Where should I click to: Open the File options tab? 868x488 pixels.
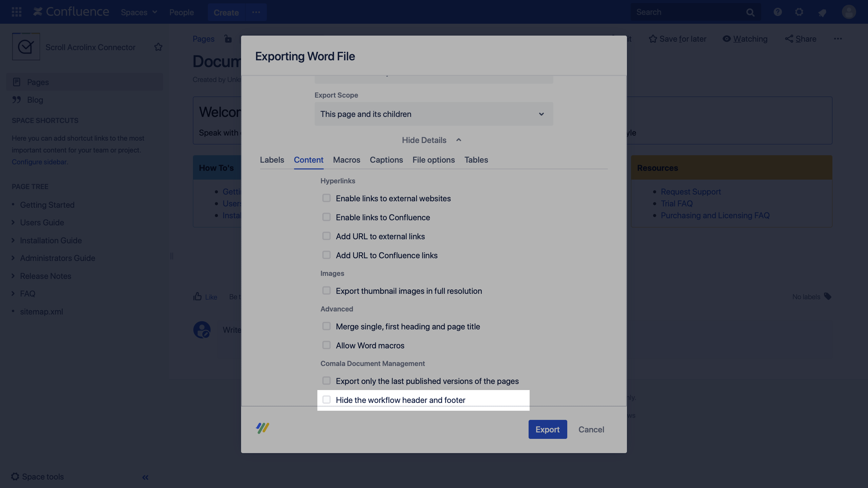tap(433, 160)
